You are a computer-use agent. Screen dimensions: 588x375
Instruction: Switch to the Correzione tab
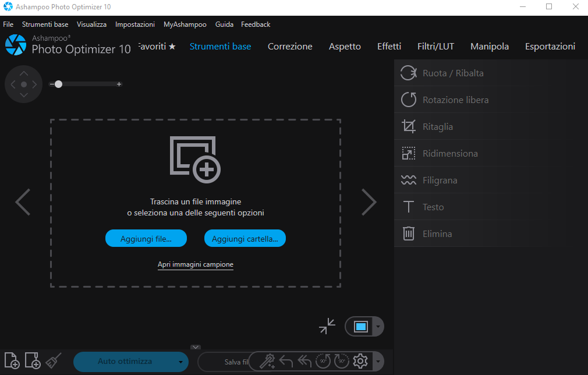click(290, 47)
